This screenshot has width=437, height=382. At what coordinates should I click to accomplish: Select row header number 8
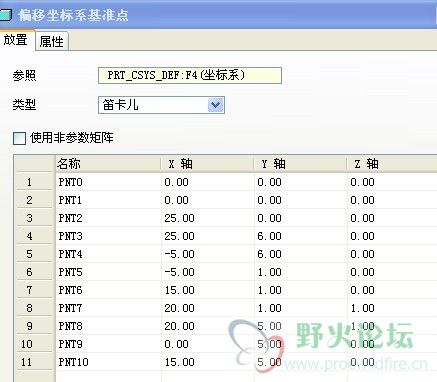(34, 308)
